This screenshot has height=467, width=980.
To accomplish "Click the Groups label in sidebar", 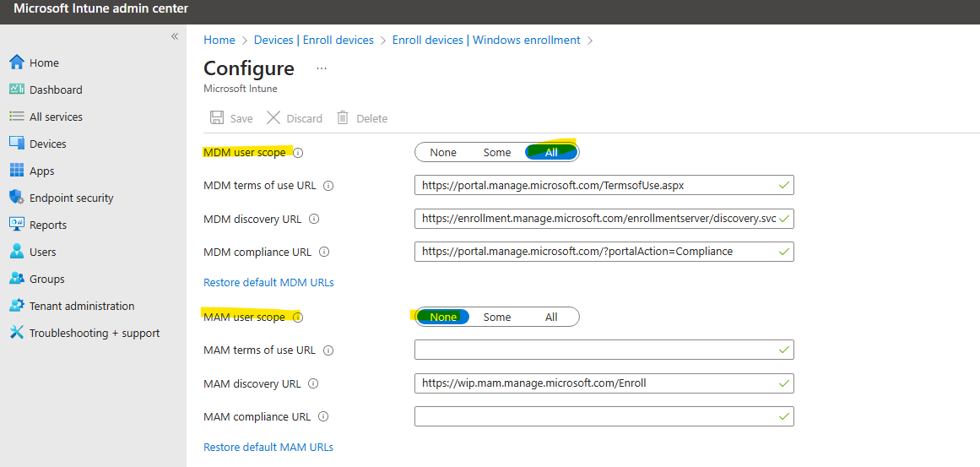I will (x=47, y=279).
